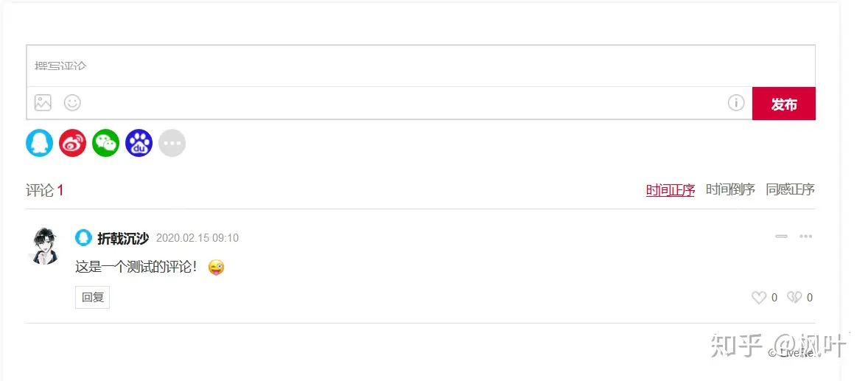This screenshot has height=381, width=868.
Task: Open the image upload icon
Action: point(43,102)
